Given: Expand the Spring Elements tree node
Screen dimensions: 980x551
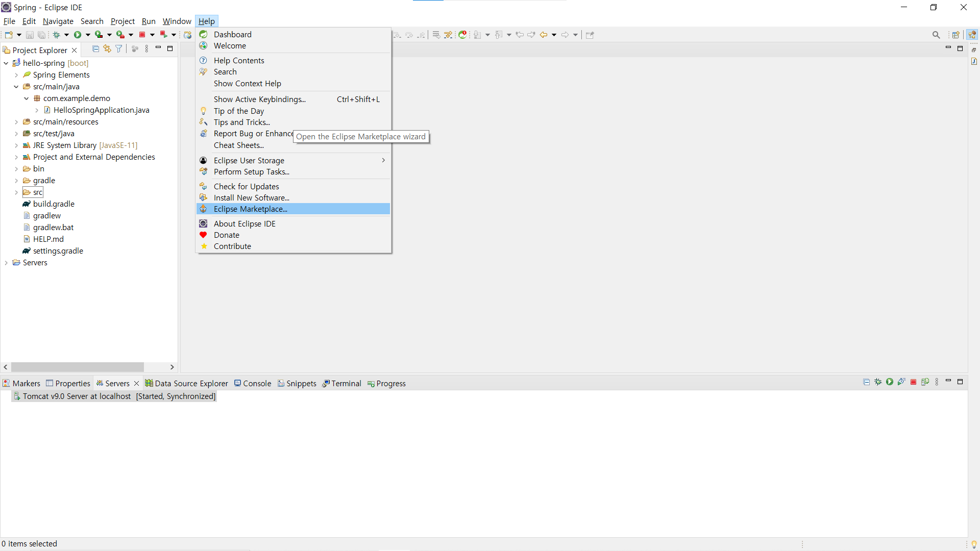Looking at the screenshot, I should pyautogui.click(x=16, y=75).
